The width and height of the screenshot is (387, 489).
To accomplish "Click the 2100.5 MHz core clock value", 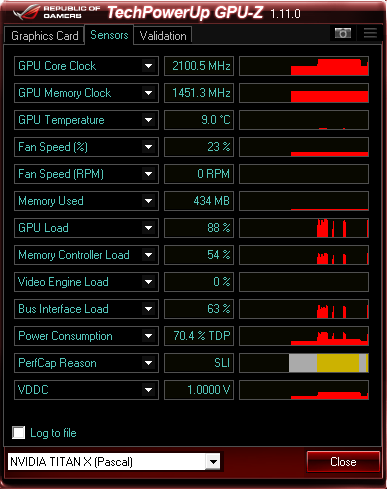I will coord(199,66).
